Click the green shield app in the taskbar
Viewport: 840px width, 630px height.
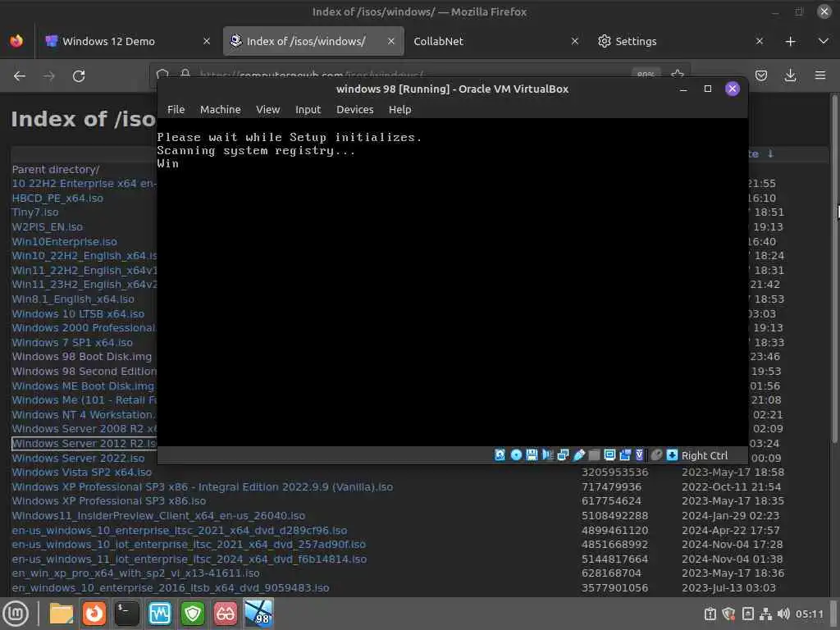(x=193, y=614)
